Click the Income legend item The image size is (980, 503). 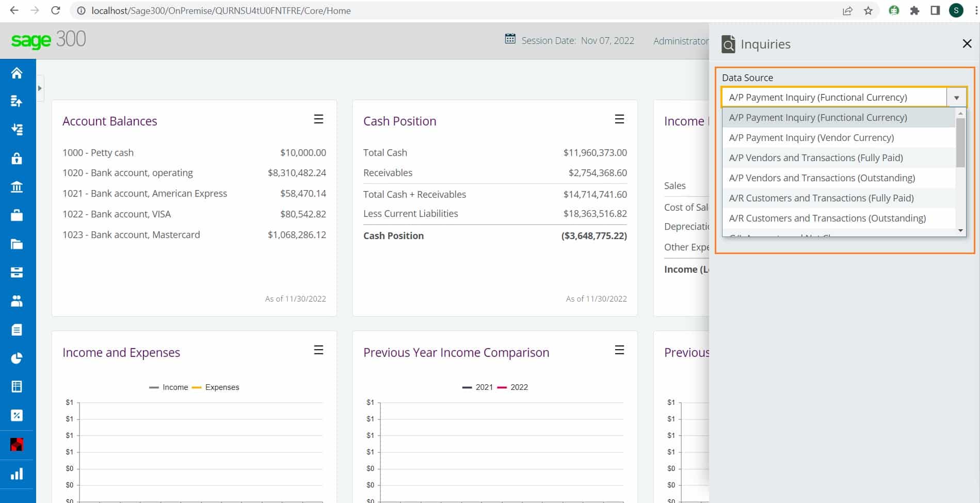pos(169,387)
